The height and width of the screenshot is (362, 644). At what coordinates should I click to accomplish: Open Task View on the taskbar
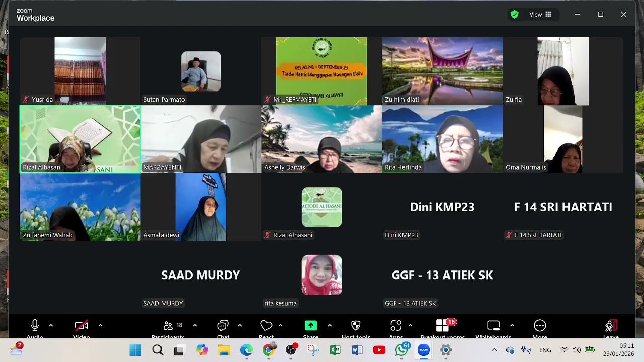(179, 350)
